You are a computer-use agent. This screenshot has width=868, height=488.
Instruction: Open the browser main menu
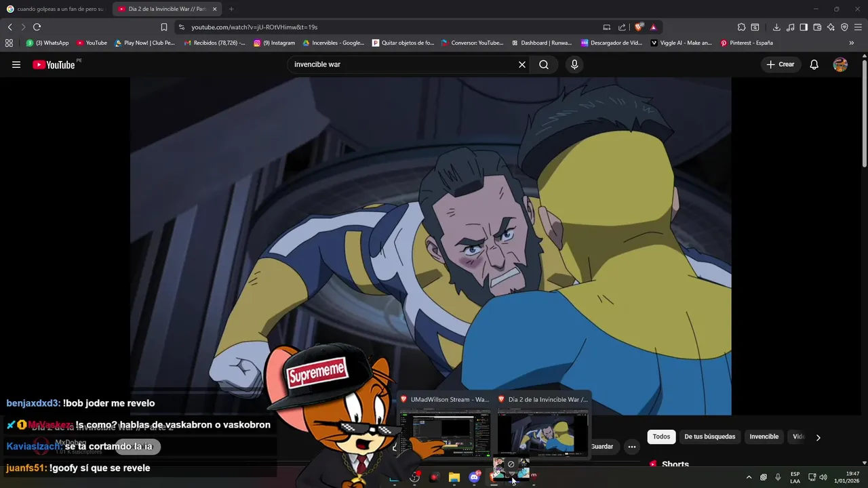point(859,27)
